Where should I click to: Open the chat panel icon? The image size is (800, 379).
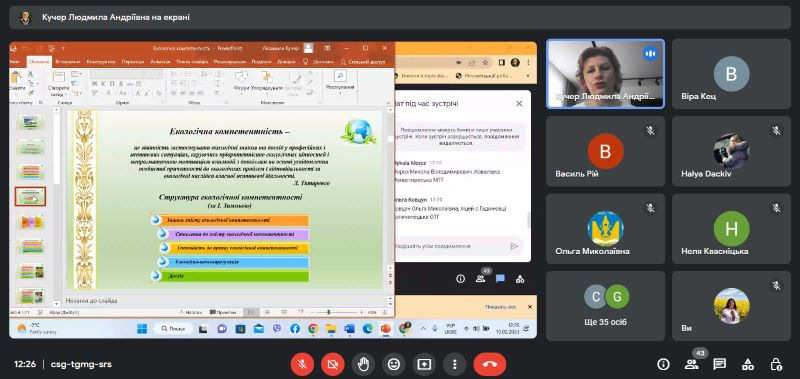tap(719, 364)
